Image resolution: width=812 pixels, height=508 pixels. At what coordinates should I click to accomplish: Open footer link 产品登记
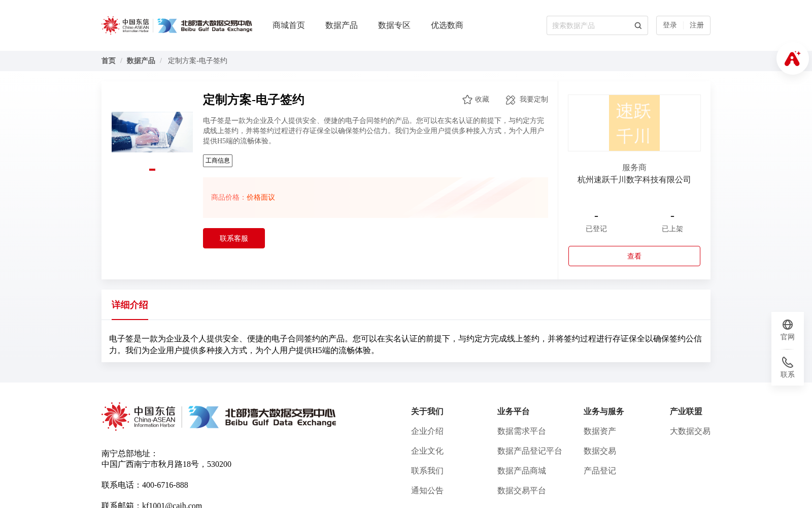tap(600, 471)
